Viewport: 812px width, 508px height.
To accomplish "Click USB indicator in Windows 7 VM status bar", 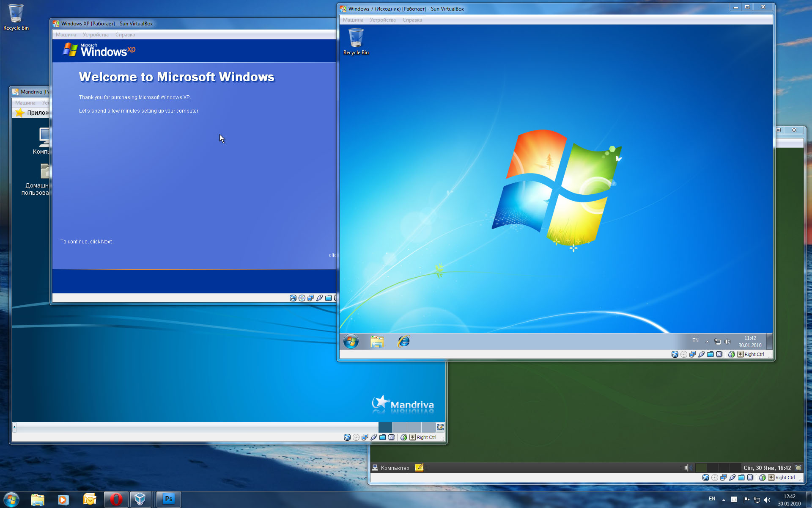I will (x=702, y=354).
